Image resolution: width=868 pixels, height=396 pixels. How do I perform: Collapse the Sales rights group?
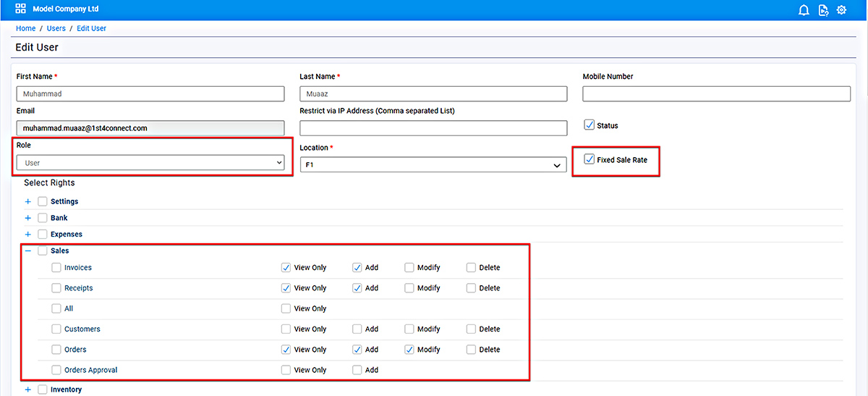[x=28, y=251]
